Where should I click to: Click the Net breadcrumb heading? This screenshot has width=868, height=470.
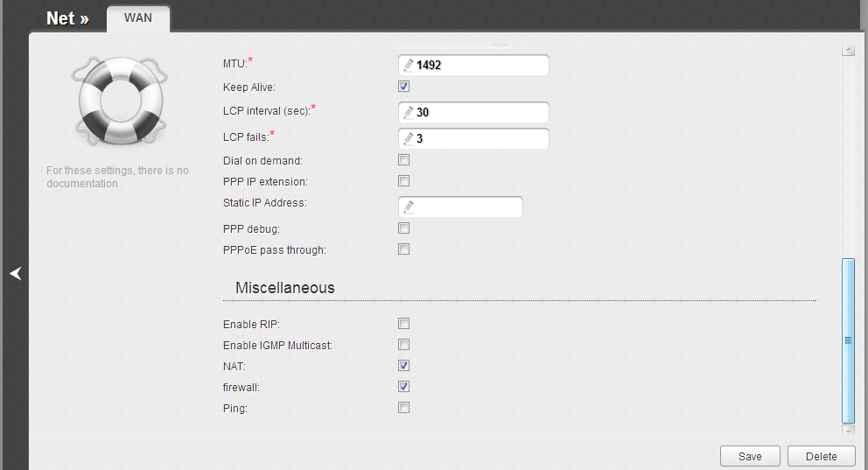tap(66, 18)
